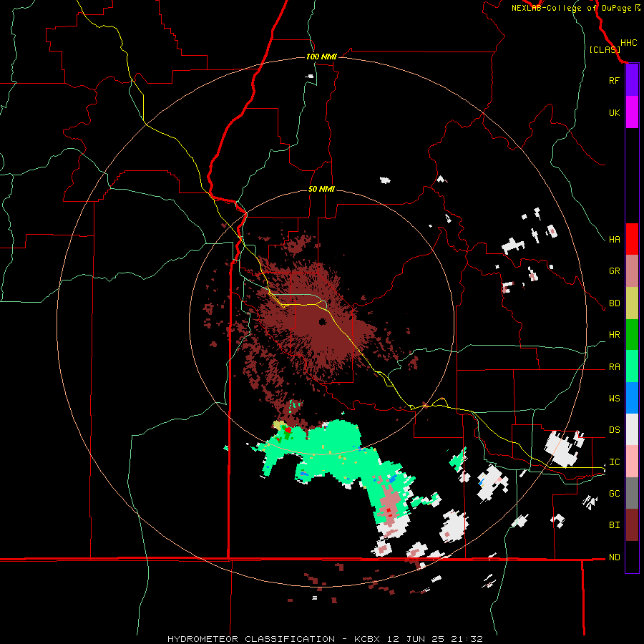Click the black radar site dot at center
This screenshot has width=644, height=644.
pos(323,321)
